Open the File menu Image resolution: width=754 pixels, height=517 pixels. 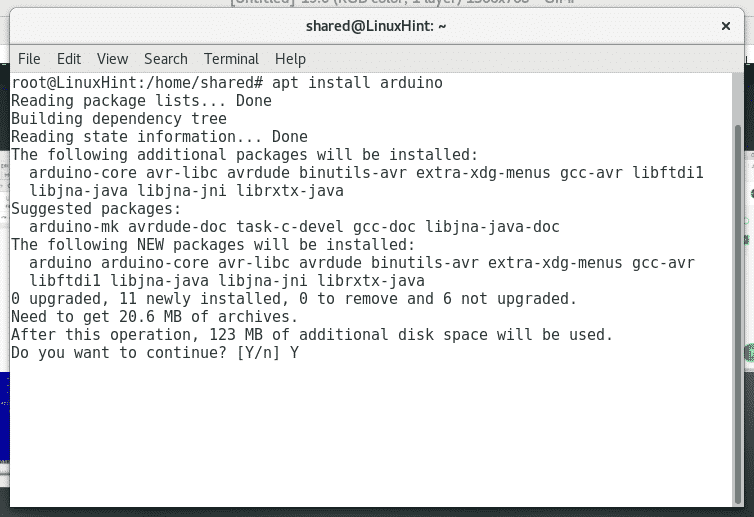29,59
